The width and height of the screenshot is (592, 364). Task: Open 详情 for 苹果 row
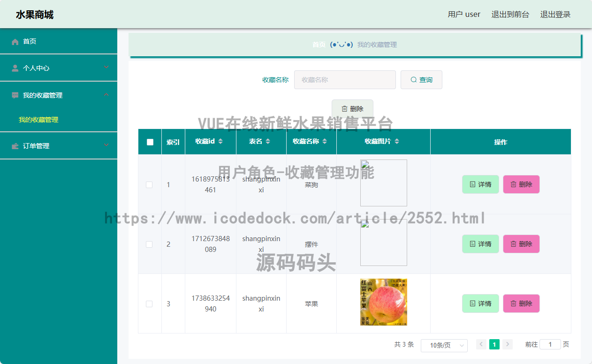(480, 303)
